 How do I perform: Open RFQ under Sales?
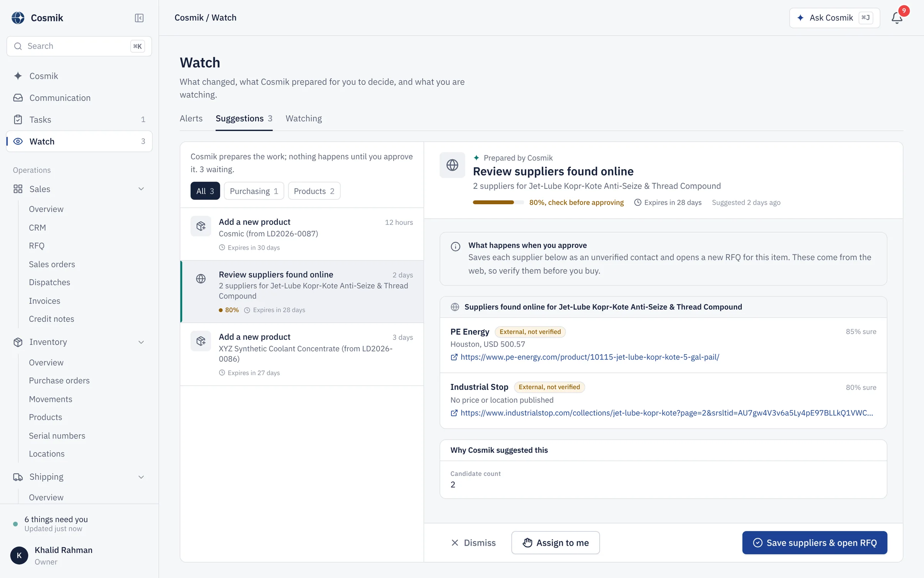click(x=37, y=246)
